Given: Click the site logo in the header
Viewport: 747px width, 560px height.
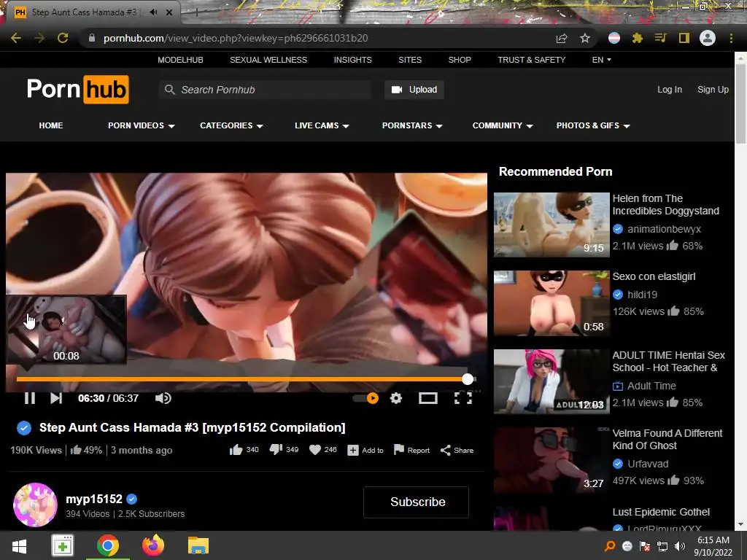Looking at the screenshot, I should [77, 89].
